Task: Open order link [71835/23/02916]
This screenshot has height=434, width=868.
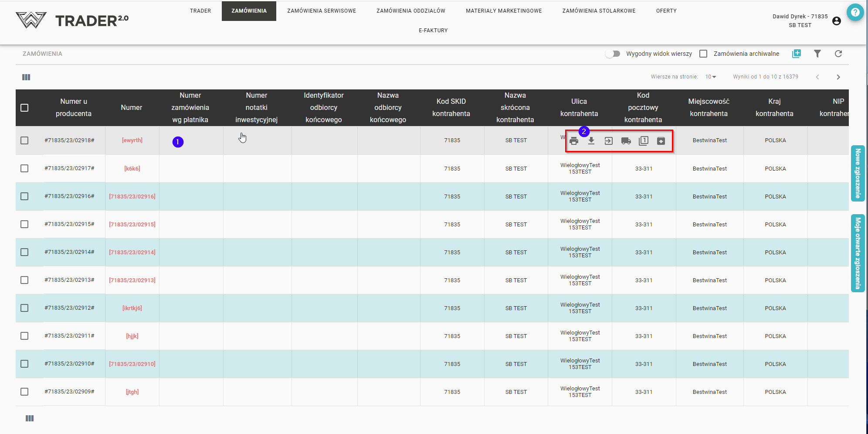Action: 132,197
